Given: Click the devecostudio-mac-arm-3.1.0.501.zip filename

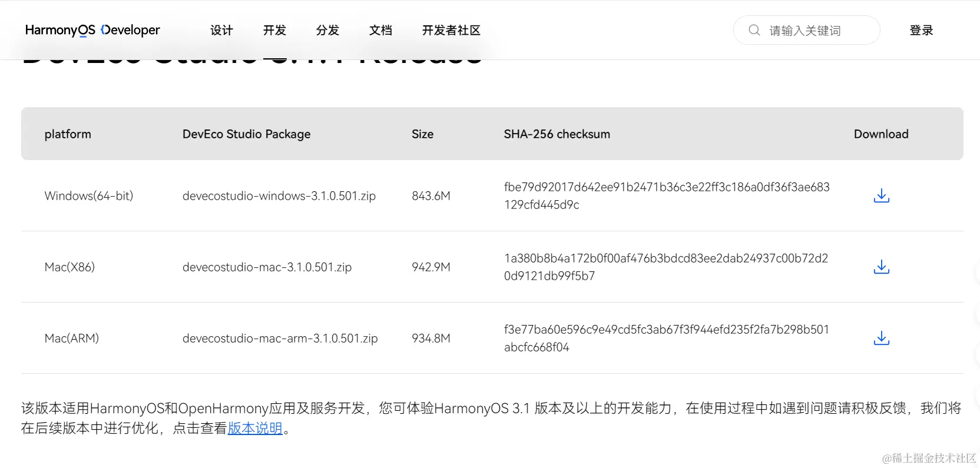Looking at the screenshot, I should [280, 338].
